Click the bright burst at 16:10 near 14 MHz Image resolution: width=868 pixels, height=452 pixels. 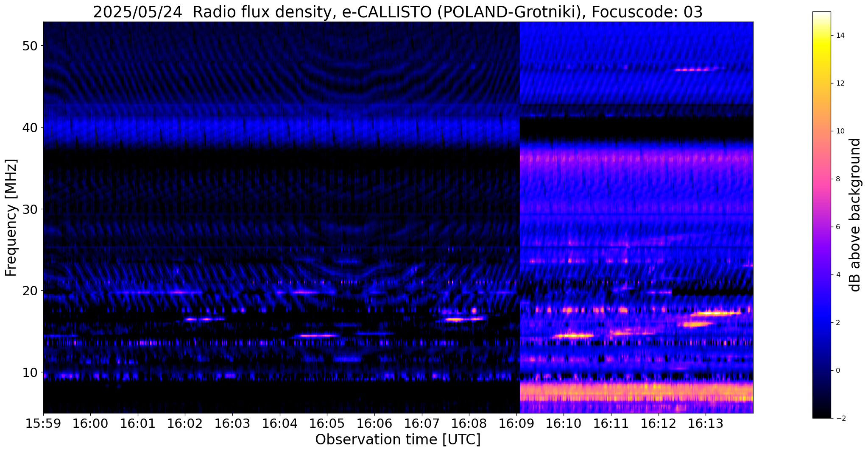pyautogui.click(x=573, y=336)
